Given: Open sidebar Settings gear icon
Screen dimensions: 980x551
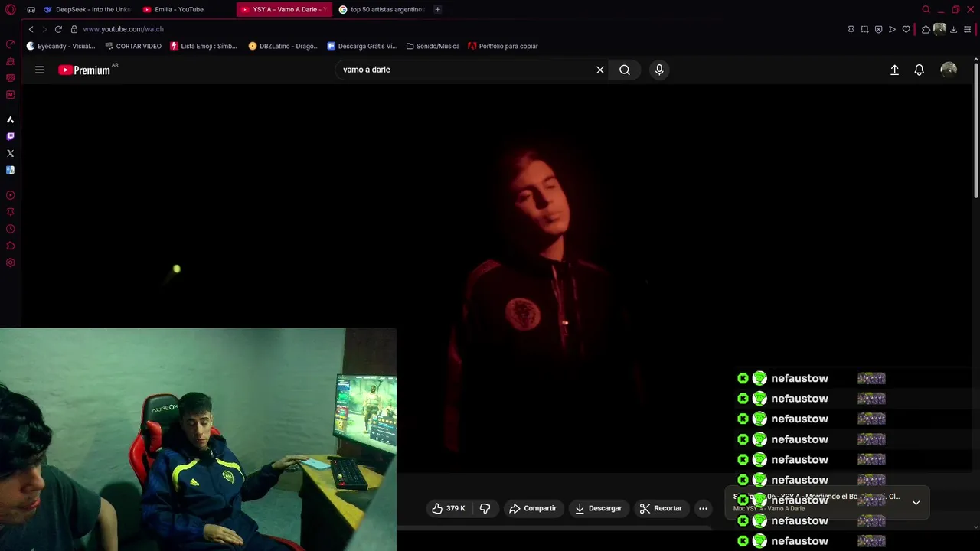Looking at the screenshot, I should point(11,262).
